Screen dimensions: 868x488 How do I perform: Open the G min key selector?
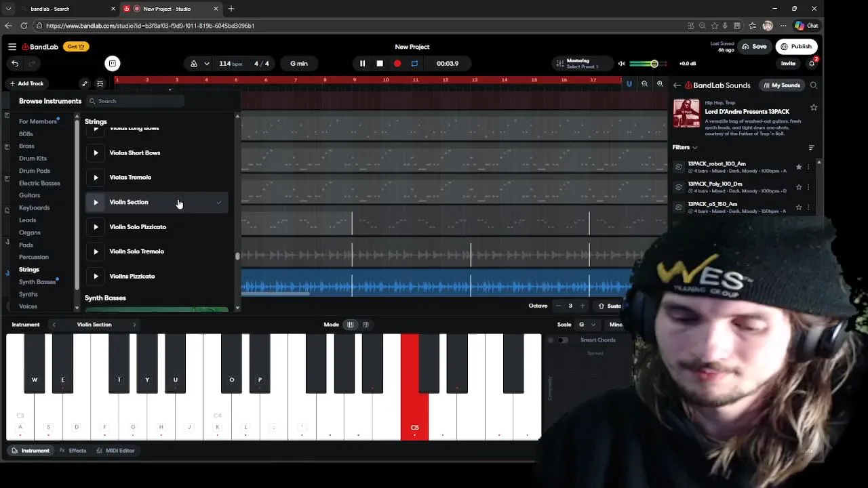point(299,64)
